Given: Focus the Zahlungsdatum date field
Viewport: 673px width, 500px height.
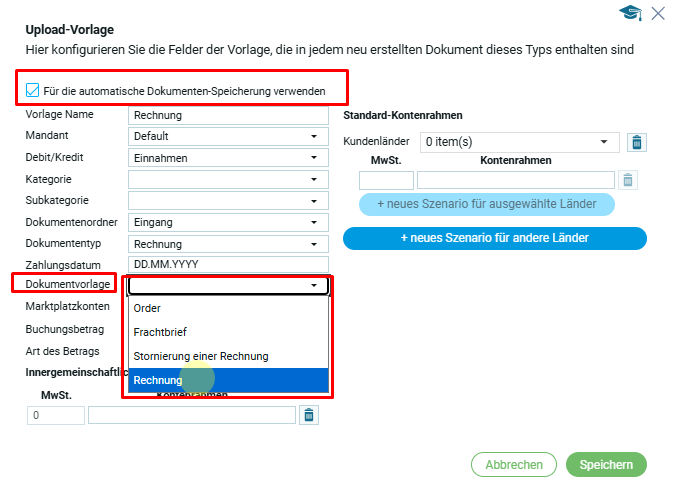Looking at the screenshot, I should (x=228, y=265).
